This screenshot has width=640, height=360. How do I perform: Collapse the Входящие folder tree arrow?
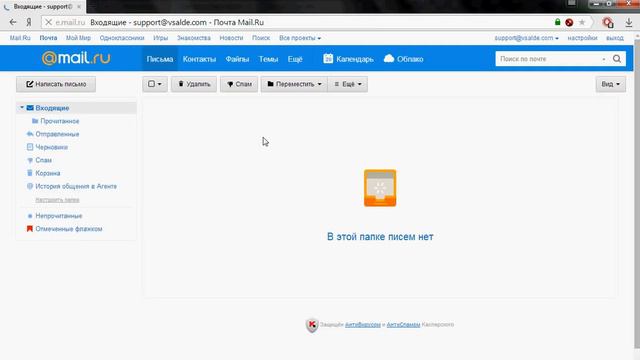pyautogui.click(x=22, y=108)
